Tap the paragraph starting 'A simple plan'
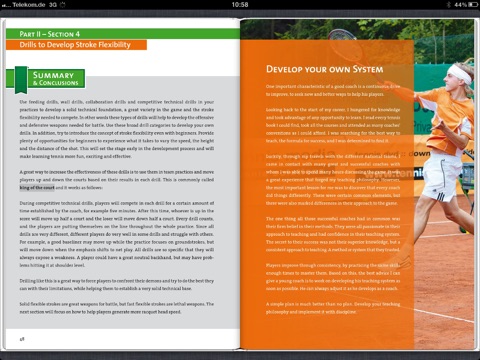480x360 pixels. click(x=333, y=308)
